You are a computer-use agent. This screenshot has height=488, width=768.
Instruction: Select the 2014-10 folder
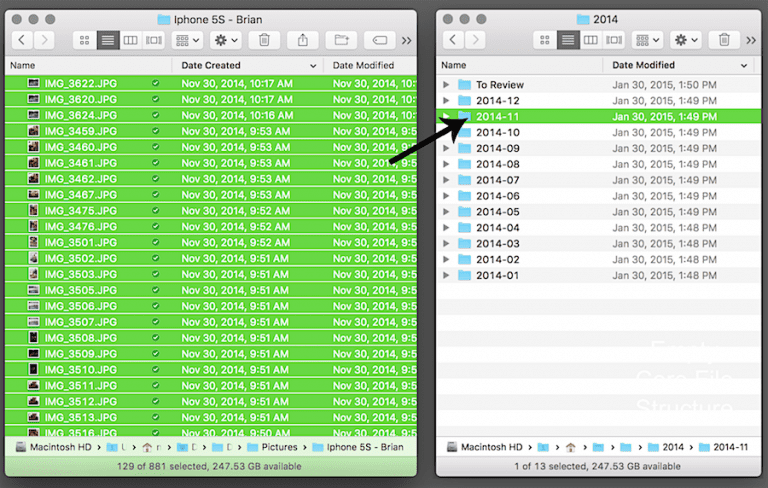(599, 132)
